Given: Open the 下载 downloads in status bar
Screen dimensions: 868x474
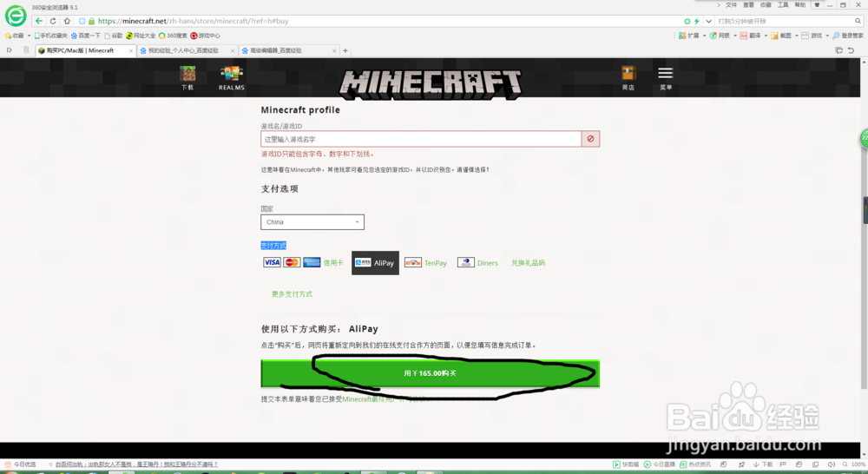Looking at the screenshot, I should [763, 464].
